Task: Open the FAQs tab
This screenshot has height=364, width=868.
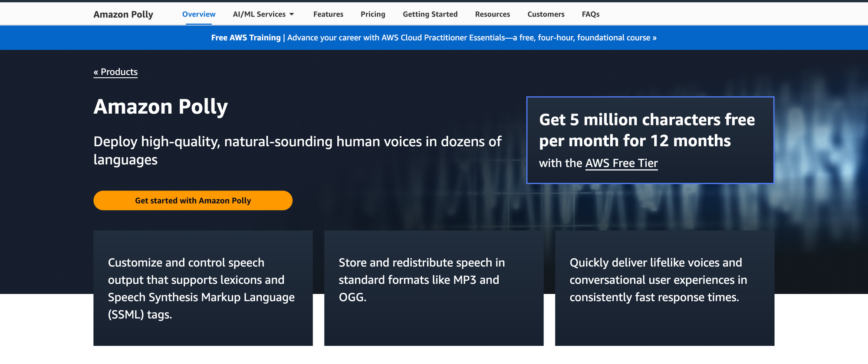Action: (x=591, y=14)
